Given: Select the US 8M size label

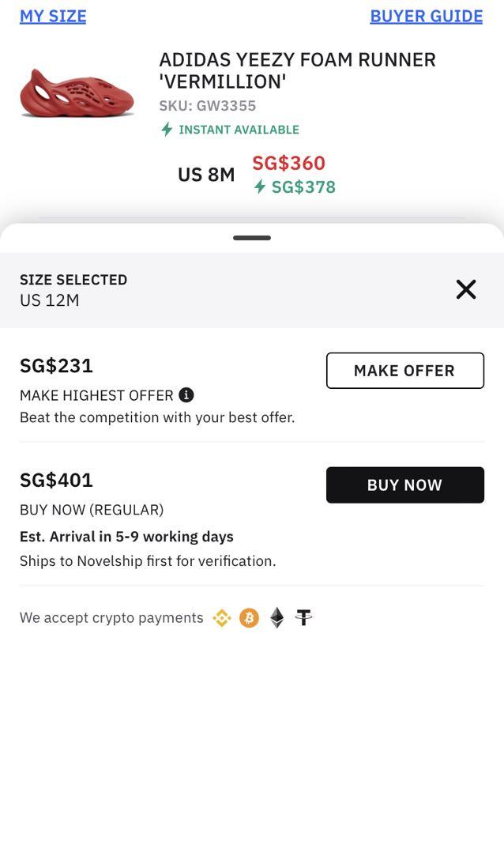Looking at the screenshot, I should coord(206,175).
